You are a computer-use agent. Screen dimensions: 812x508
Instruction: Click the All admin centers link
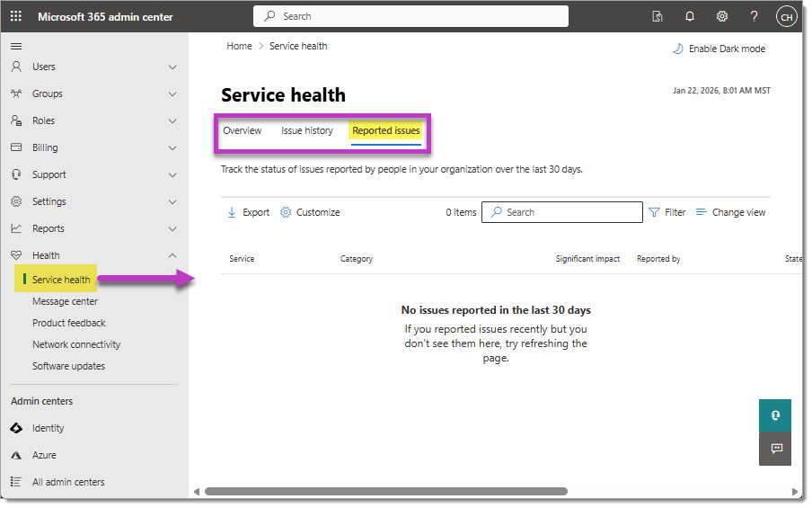point(68,482)
